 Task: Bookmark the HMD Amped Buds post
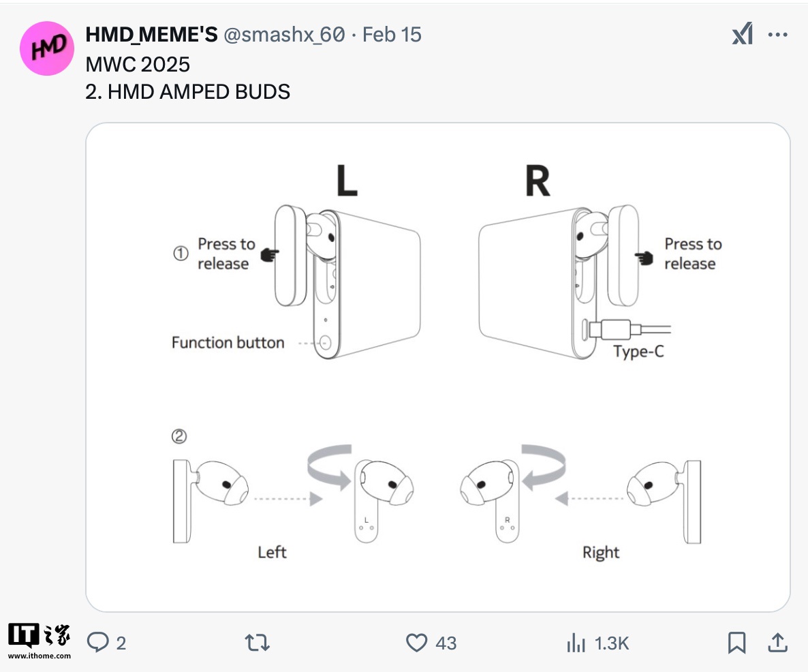pyautogui.click(x=737, y=642)
